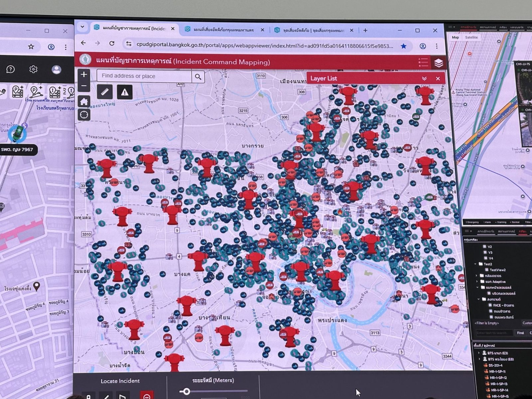Open the Layer List stack icon
The width and height of the screenshot is (532, 399).
(x=438, y=63)
